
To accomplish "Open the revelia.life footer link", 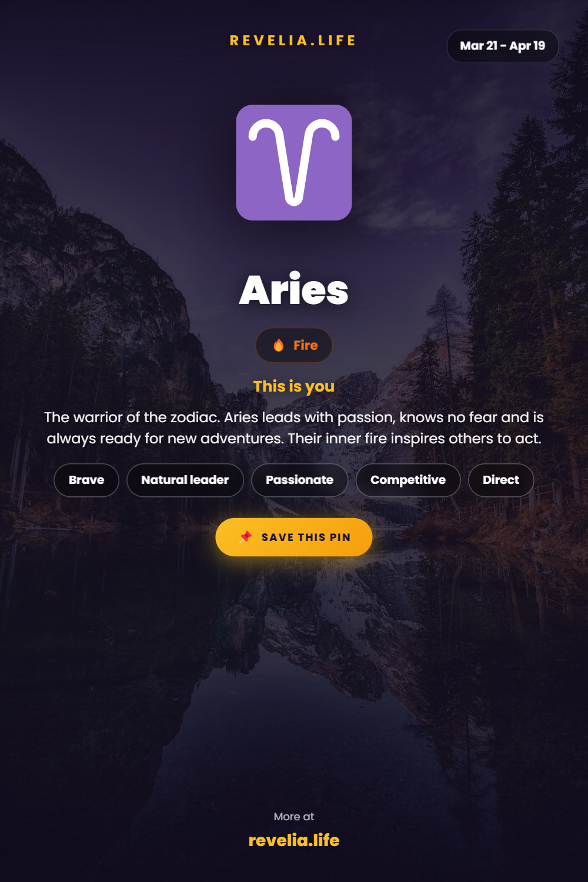I will click(x=294, y=840).
